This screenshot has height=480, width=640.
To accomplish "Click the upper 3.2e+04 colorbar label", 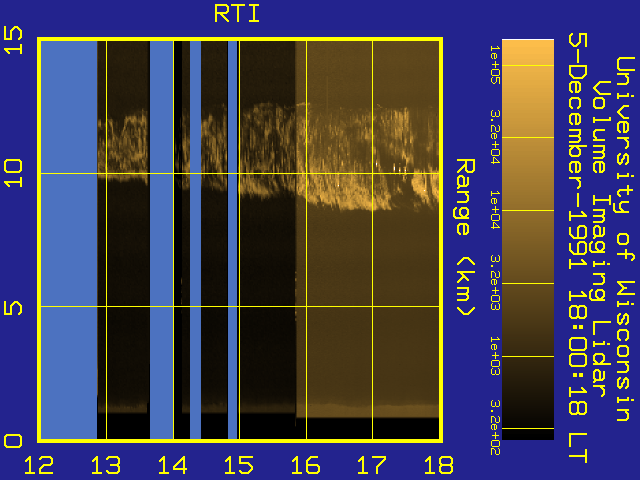I will pyautogui.click(x=495, y=137).
